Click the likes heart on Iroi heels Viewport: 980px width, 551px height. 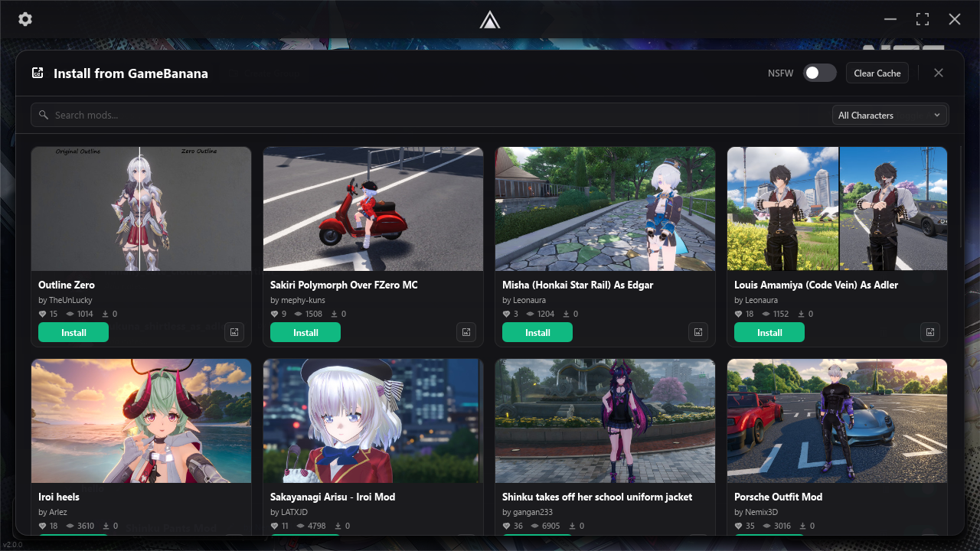(x=42, y=526)
